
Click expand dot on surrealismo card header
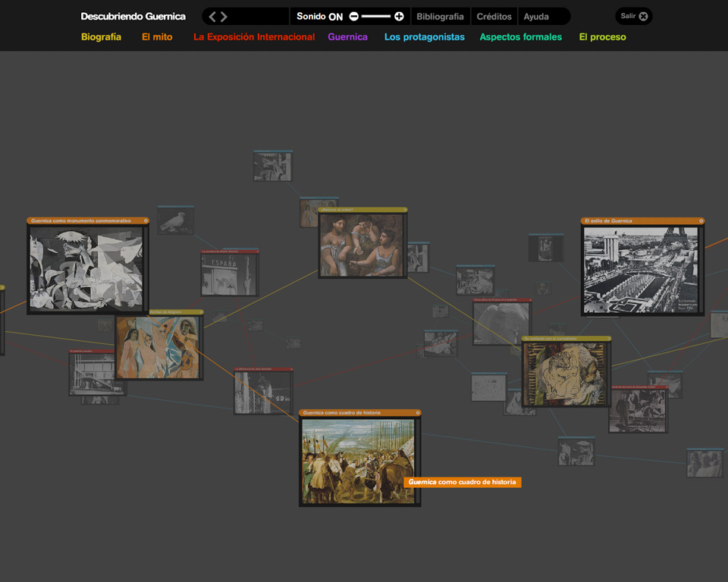[609, 339]
